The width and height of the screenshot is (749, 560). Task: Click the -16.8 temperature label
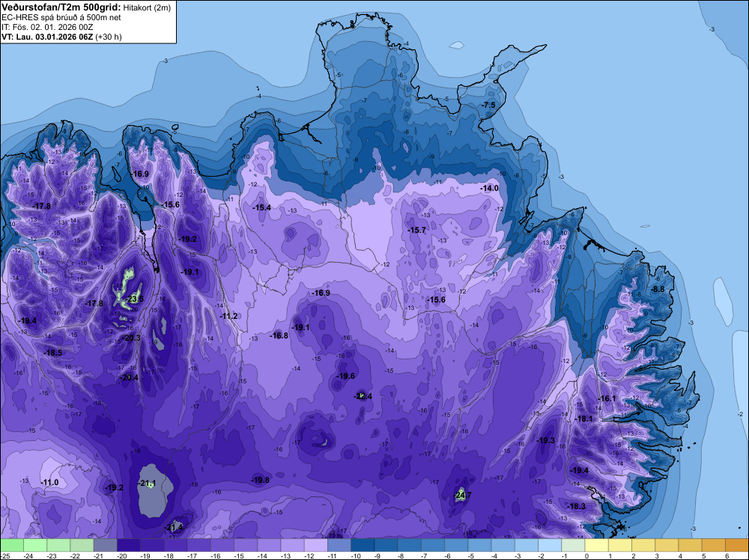(279, 335)
